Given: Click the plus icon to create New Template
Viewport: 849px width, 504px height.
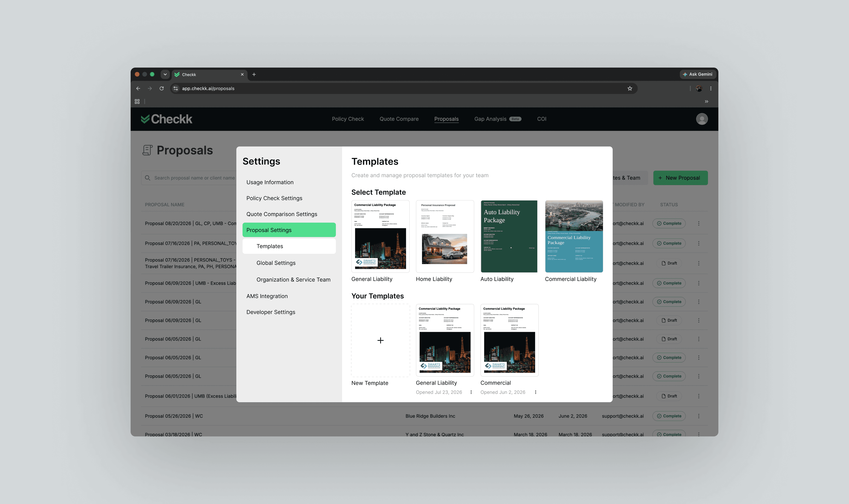Looking at the screenshot, I should point(380,340).
